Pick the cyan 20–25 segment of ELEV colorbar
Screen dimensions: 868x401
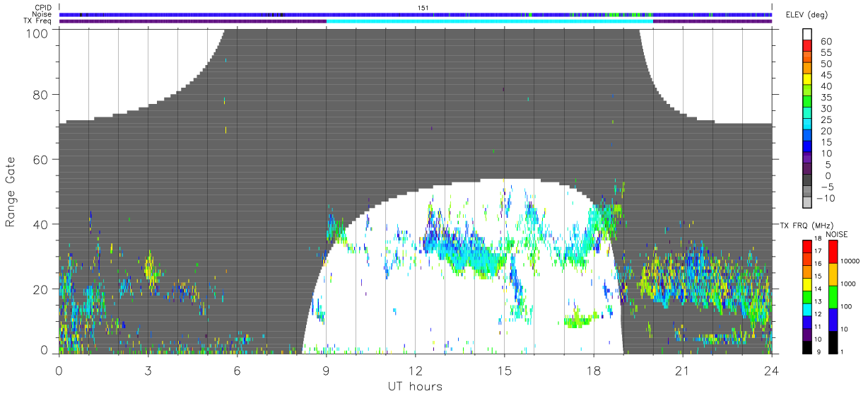[x=808, y=124]
